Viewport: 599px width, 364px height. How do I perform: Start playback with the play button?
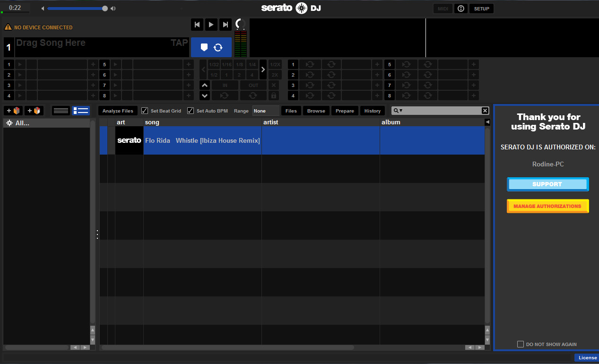tap(211, 25)
